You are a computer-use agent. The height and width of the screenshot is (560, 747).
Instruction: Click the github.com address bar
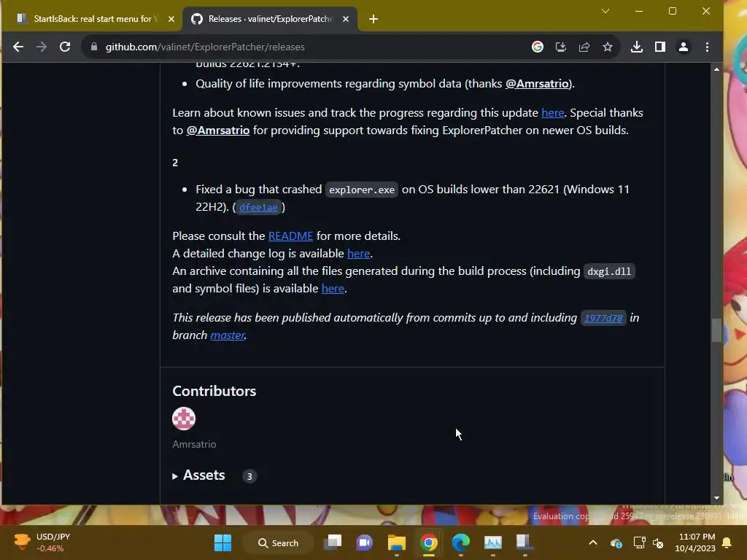(305, 47)
